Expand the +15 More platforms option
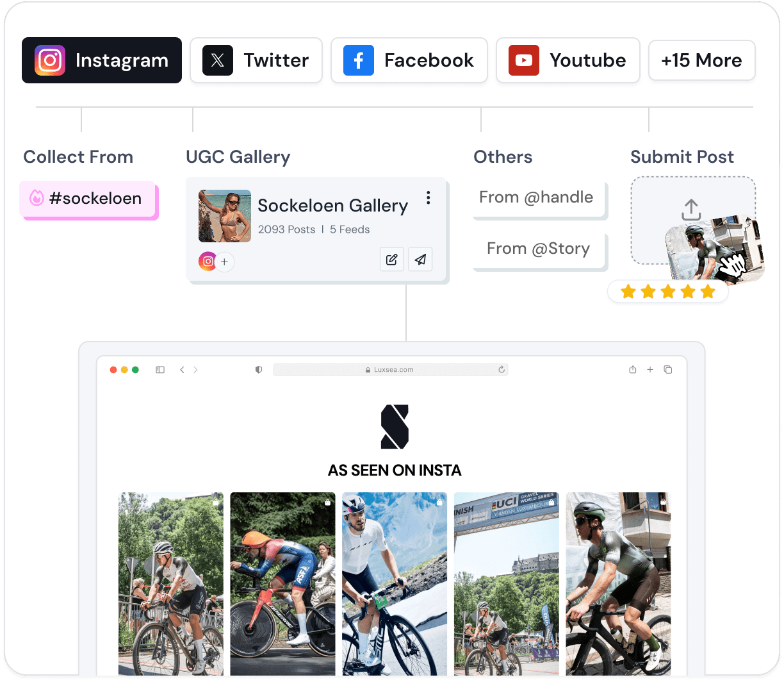The height and width of the screenshot is (682, 784). coord(701,60)
